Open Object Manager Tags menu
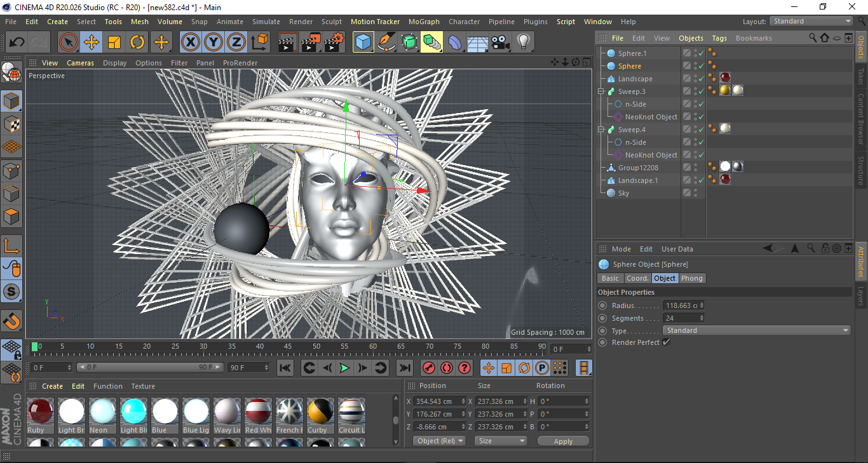The height and width of the screenshot is (463, 868). 719,38
